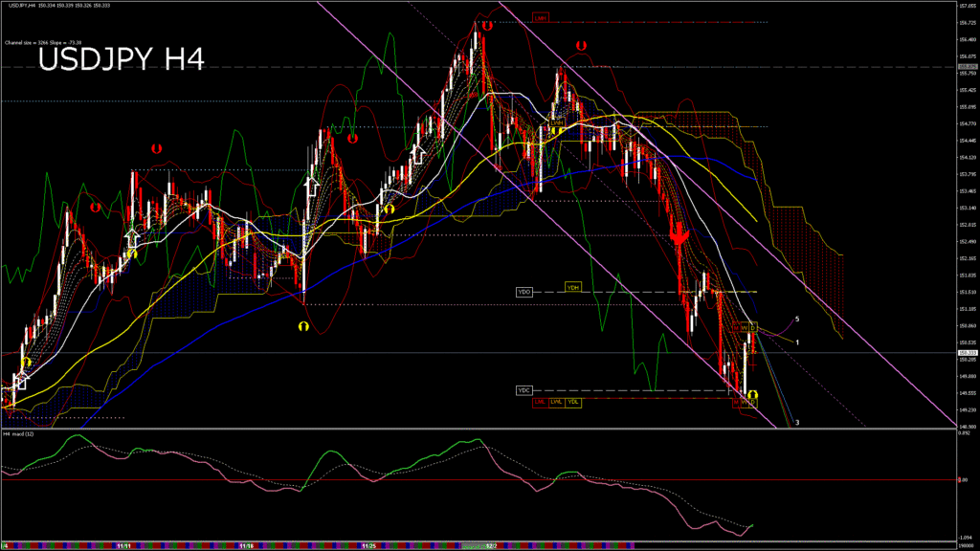This screenshot has height=551, width=980.
Task: Click the large red down arrow signal
Action: (680, 235)
